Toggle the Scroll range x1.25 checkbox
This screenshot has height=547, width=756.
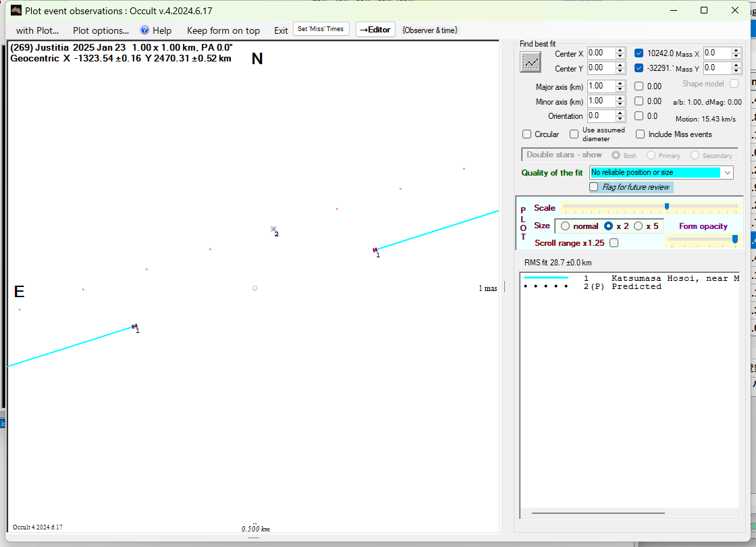(614, 242)
